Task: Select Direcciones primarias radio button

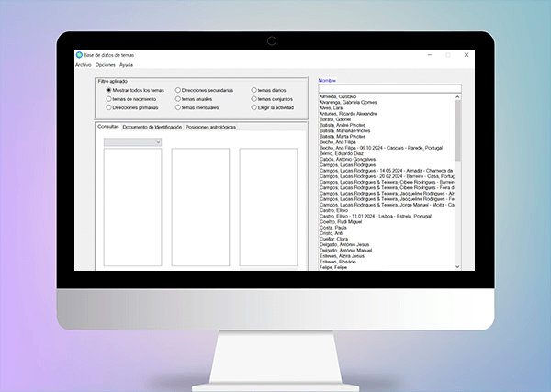Action: click(x=132, y=107)
